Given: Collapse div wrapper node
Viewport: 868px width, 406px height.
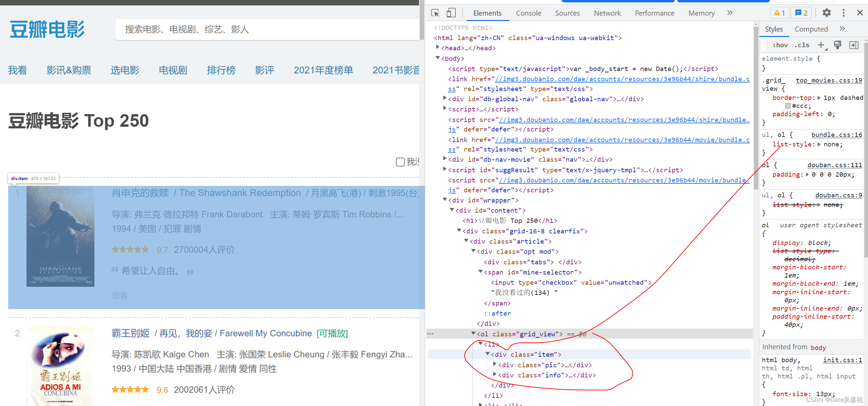Looking at the screenshot, I should [x=445, y=200].
